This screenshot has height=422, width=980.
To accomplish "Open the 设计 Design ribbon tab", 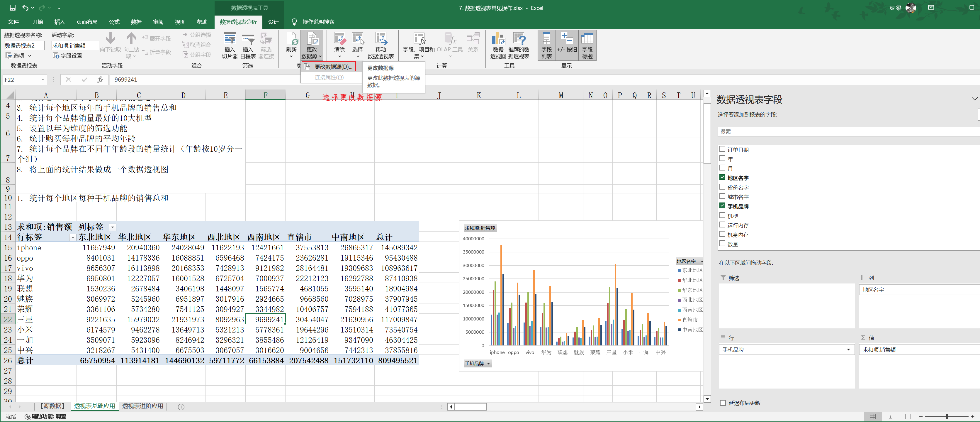I will pos(274,22).
